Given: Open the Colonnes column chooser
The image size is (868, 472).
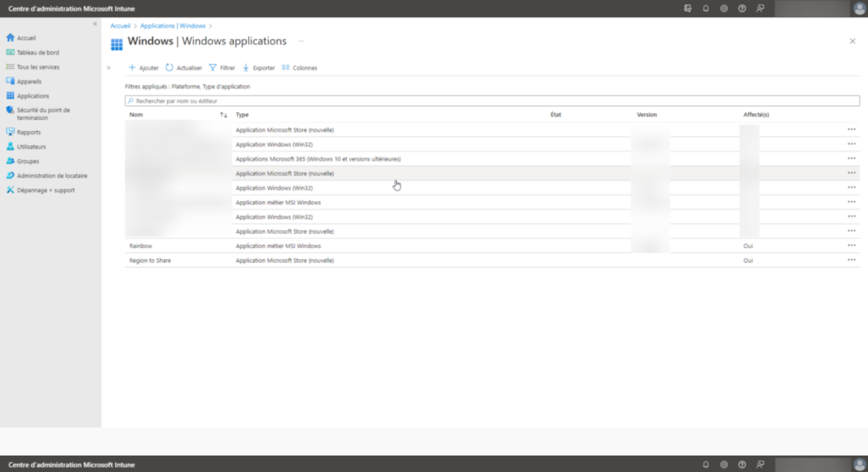Looking at the screenshot, I should pyautogui.click(x=300, y=68).
